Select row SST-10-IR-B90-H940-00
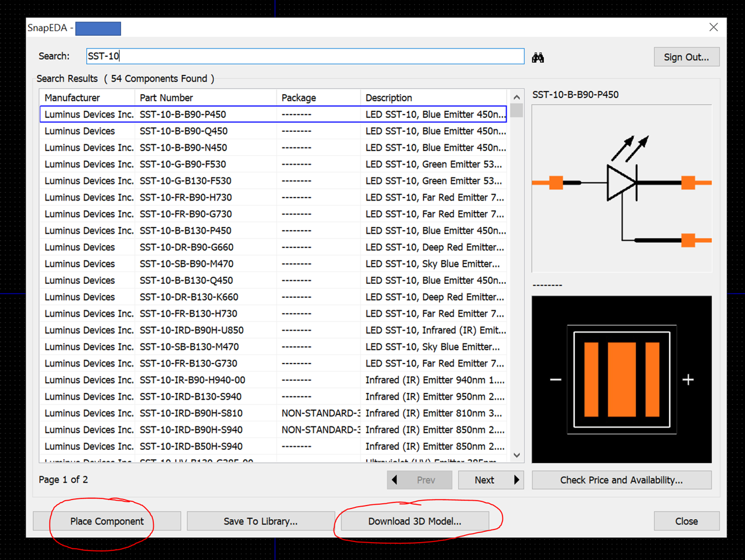Viewport: 745px width, 560px height. pos(273,380)
